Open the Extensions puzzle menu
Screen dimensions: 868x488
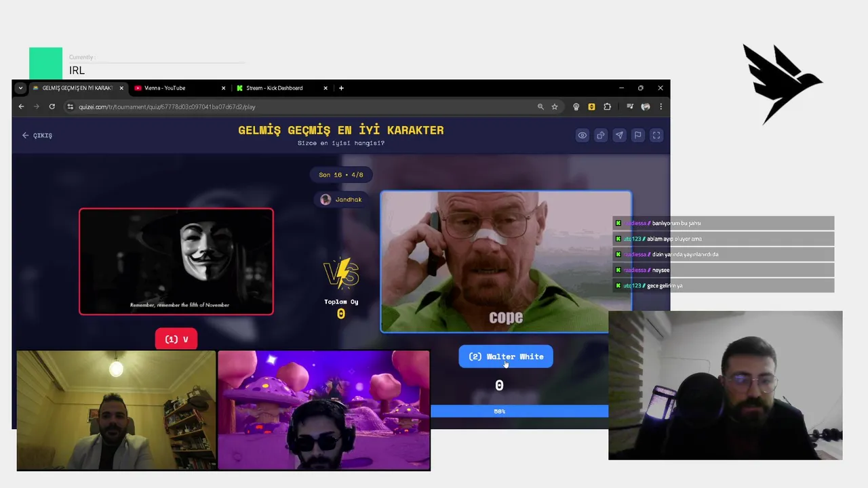pyautogui.click(x=607, y=106)
